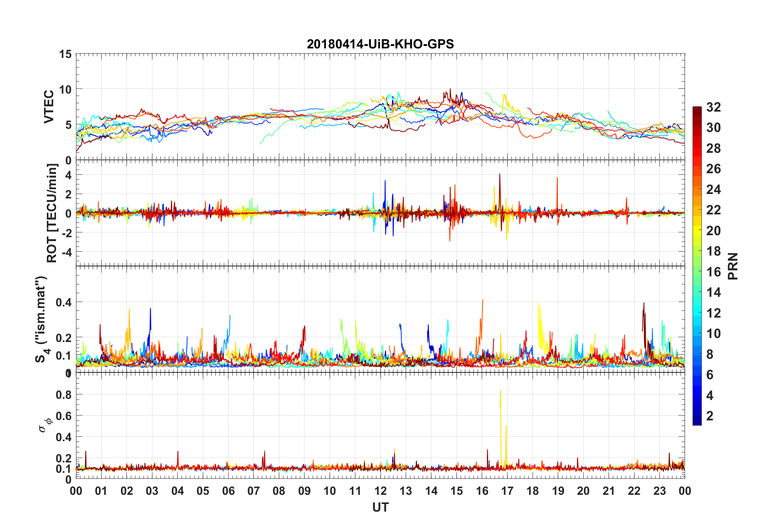
Task: Select the "VTEC" y-axis label
Action: click(49, 107)
